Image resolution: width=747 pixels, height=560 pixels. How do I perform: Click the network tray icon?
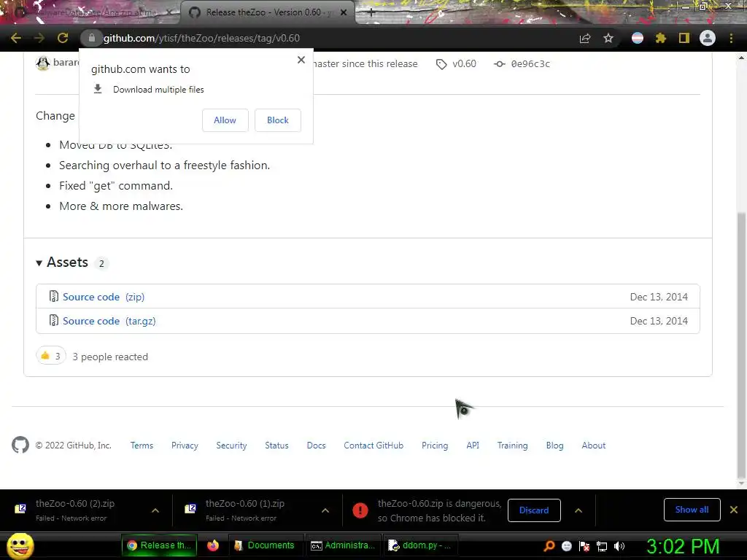pyautogui.click(x=602, y=546)
